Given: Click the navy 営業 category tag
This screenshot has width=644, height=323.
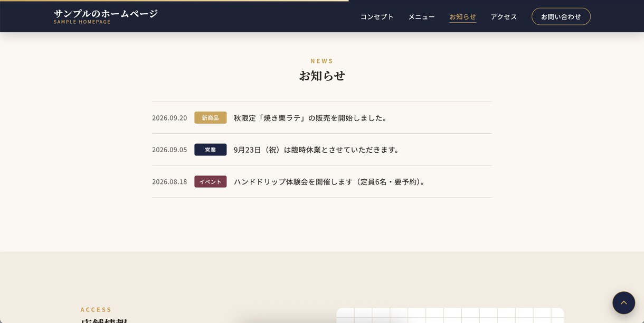Looking at the screenshot, I should pyautogui.click(x=210, y=150).
